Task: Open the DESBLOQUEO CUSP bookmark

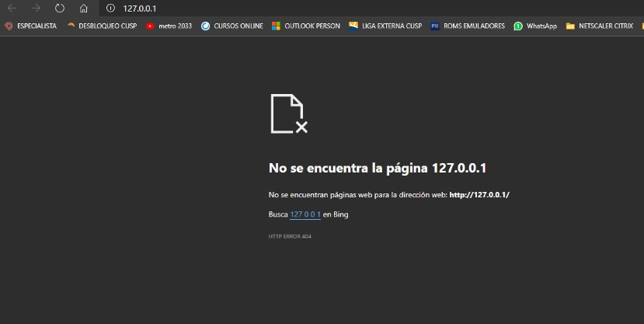Action: point(102,26)
